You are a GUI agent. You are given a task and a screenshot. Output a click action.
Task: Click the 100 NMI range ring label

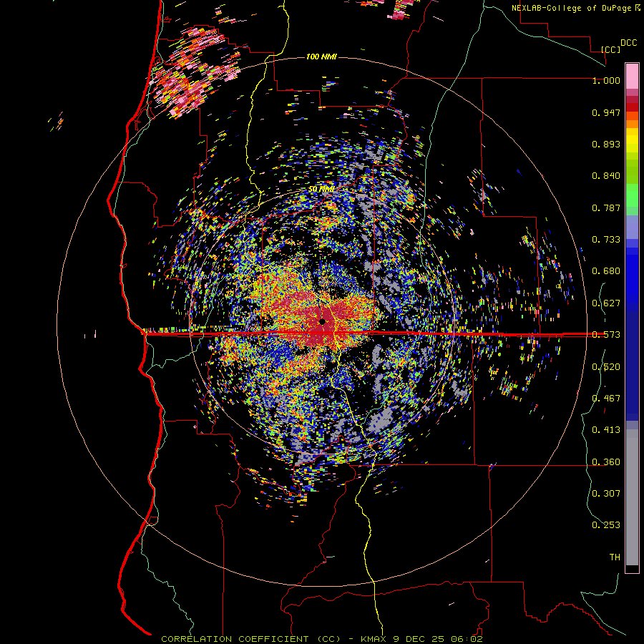(x=321, y=57)
